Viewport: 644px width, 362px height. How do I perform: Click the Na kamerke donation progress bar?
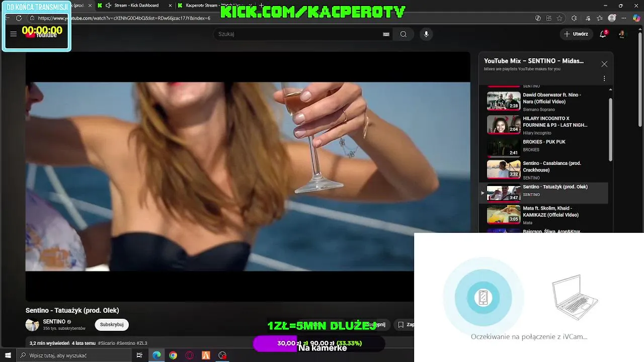point(319,344)
